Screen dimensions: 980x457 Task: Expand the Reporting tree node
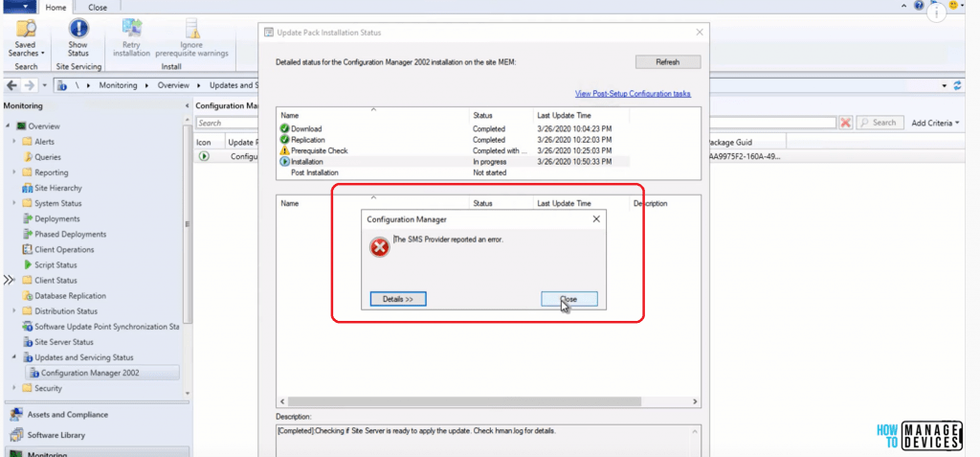(13, 172)
